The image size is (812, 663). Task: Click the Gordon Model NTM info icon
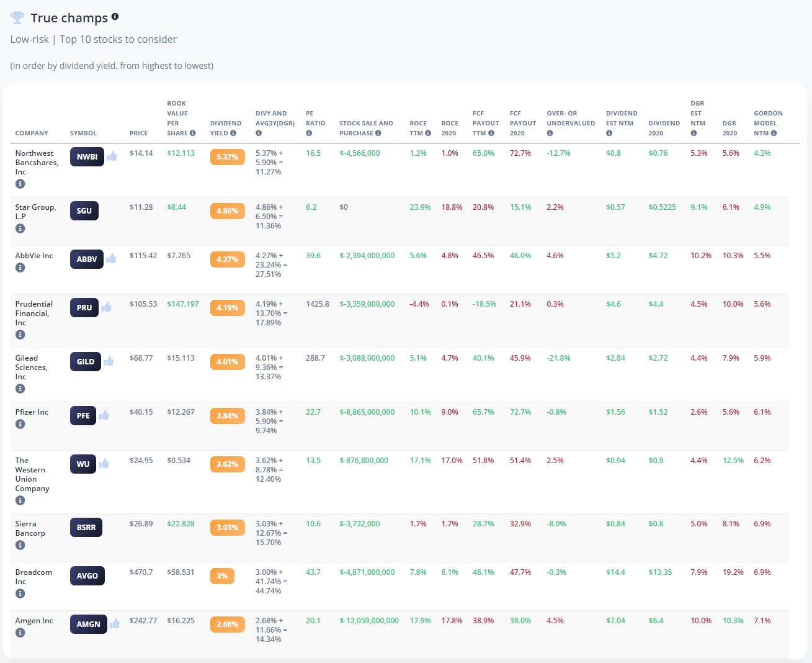point(774,133)
